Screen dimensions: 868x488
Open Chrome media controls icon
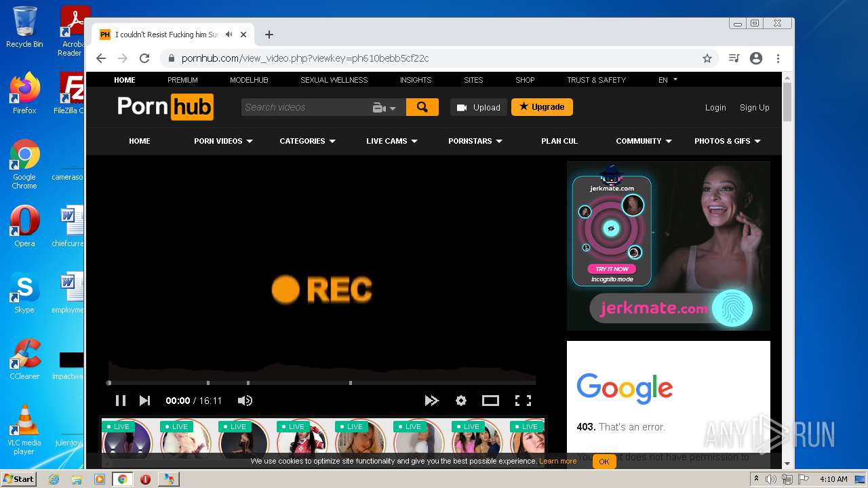click(x=734, y=58)
